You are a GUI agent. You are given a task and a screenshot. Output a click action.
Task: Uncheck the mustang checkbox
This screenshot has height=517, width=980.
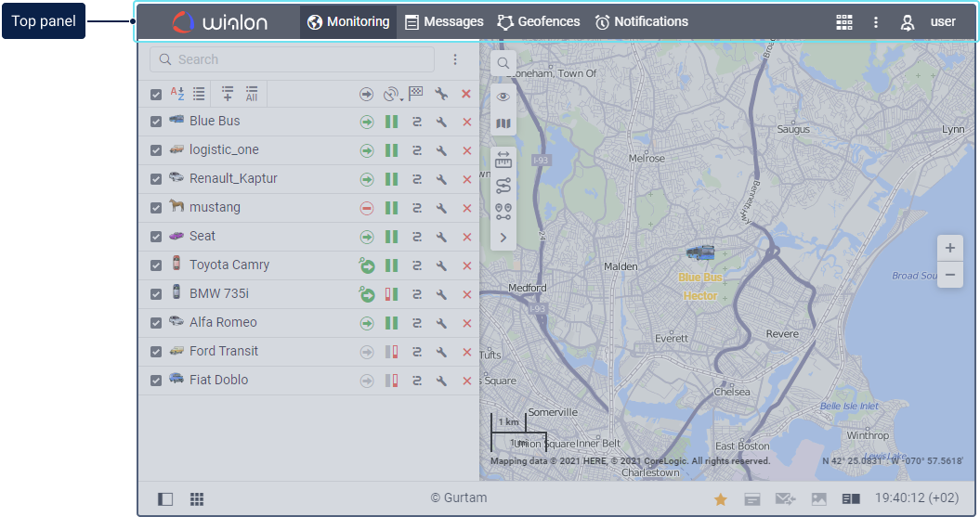(x=156, y=208)
